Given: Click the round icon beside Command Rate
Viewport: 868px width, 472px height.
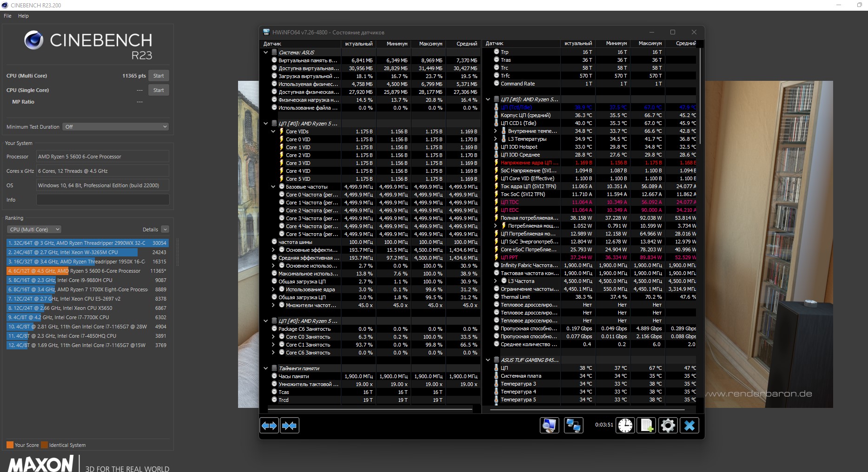Looking at the screenshot, I should [x=497, y=84].
